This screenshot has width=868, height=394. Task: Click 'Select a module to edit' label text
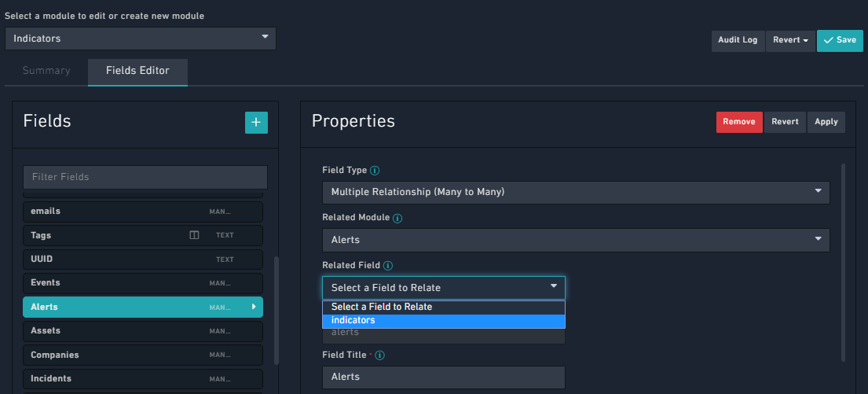[104, 16]
